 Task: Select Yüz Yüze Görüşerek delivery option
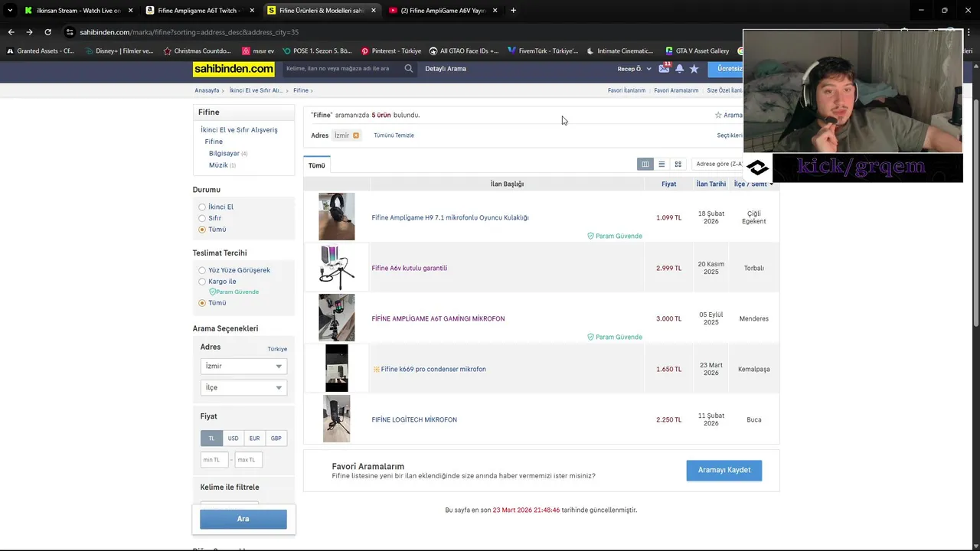coord(202,270)
